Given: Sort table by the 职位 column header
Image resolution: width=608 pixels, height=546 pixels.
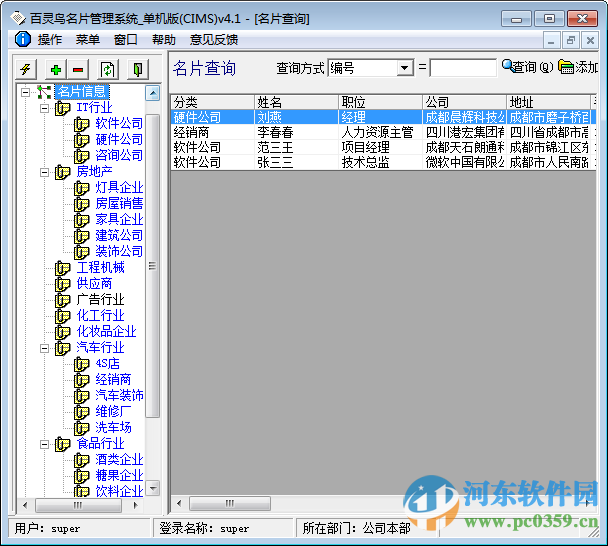Looking at the screenshot, I should click(x=380, y=102).
